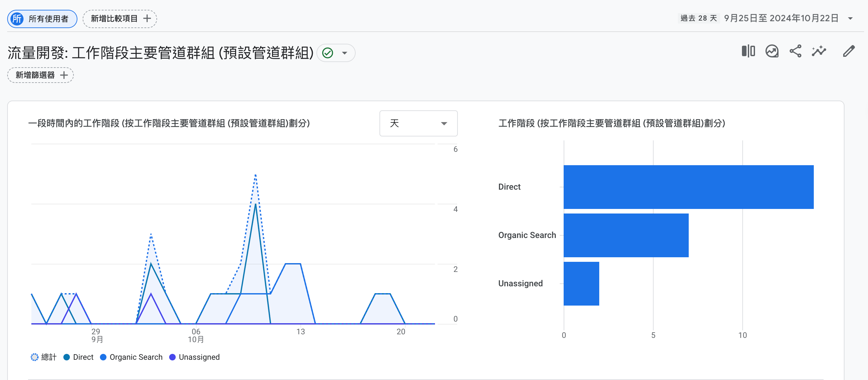Select the 所有使用者 segment chip
This screenshot has width=868, height=380.
coord(42,19)
